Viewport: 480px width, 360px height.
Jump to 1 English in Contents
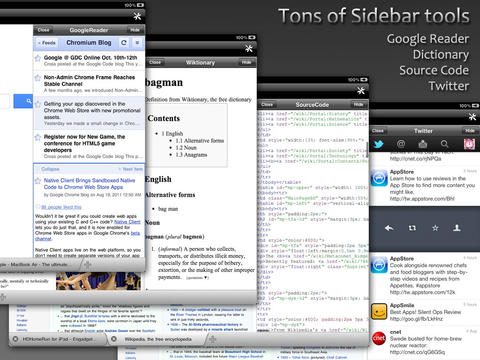pyautogui.click(x=172, y=133)
